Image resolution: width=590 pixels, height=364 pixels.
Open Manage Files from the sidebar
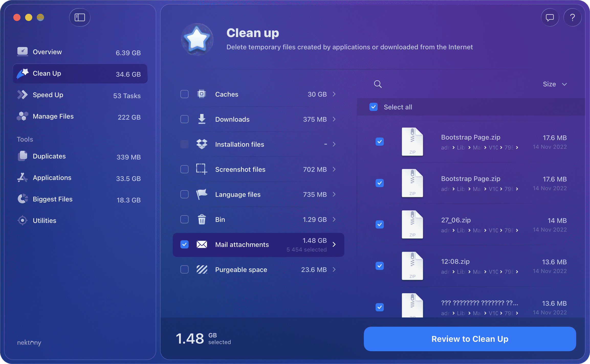click(x=53, y=116)
